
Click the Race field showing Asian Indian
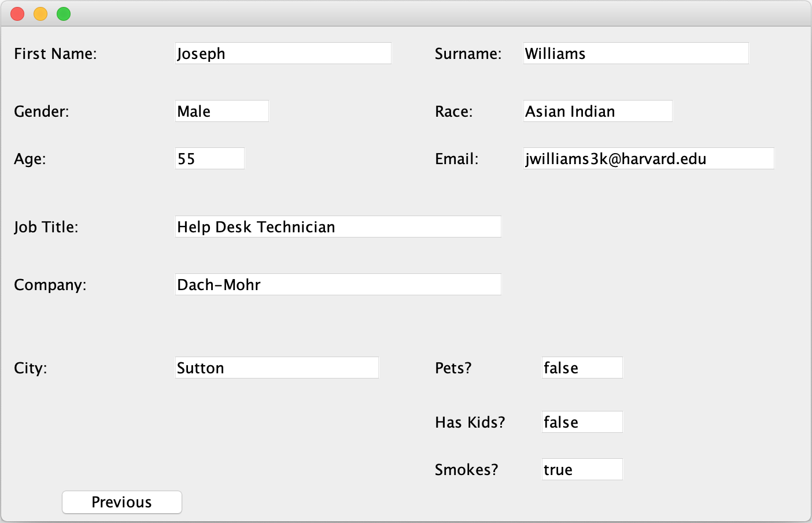[x=597, y=110]
